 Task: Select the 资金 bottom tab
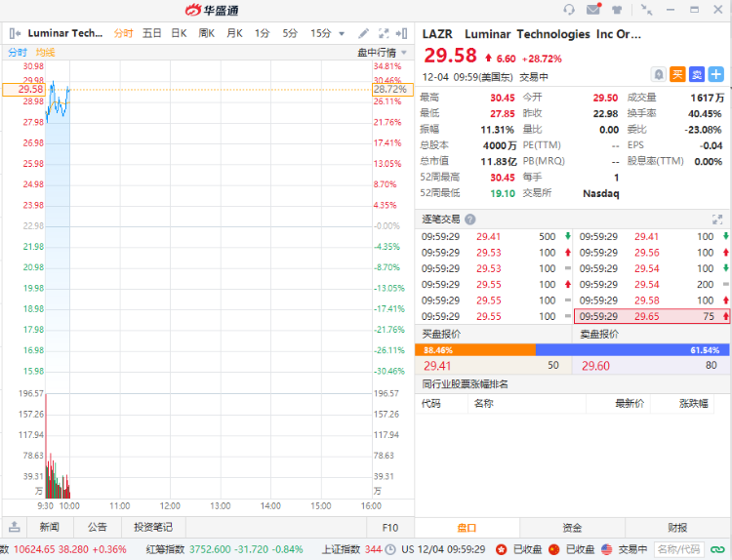[572, 528]
